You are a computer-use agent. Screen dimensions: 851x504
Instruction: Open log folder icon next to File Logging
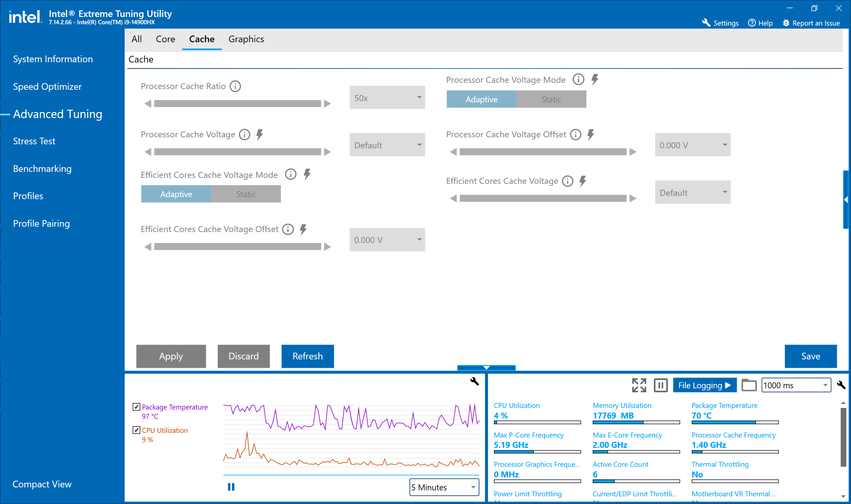pos(749,385)
